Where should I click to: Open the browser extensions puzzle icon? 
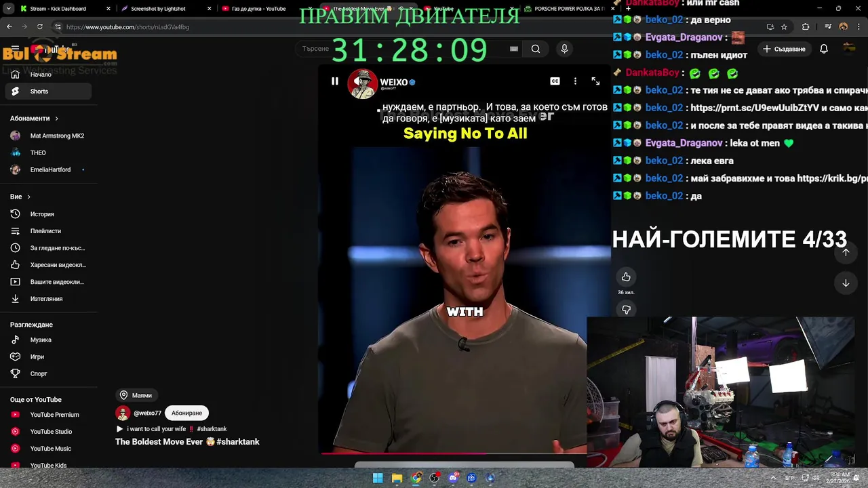pos(806,27)
